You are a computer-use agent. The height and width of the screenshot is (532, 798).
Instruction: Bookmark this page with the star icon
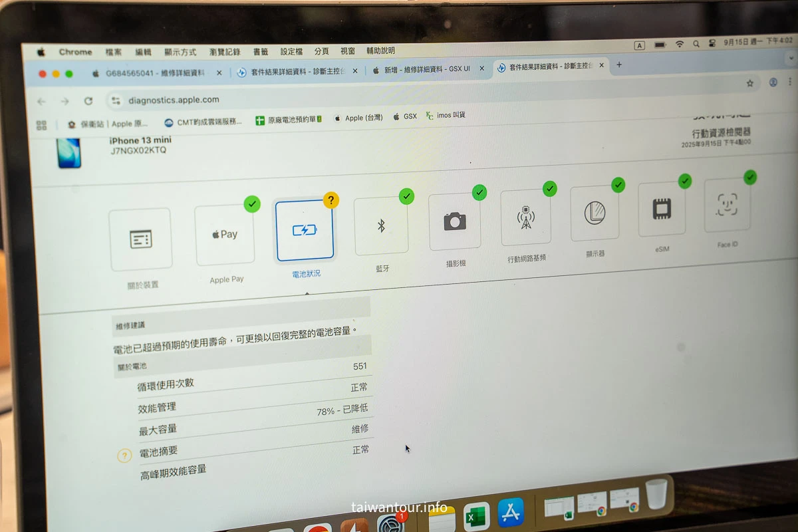(x=750, y=84)
